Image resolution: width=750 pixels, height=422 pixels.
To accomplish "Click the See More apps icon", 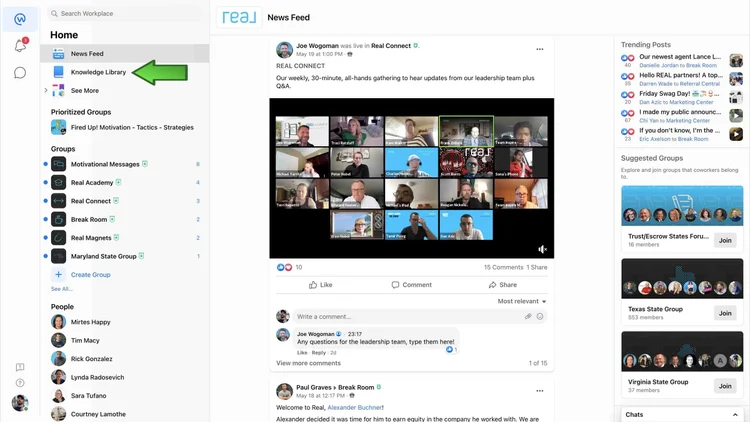I will point(58,90).
